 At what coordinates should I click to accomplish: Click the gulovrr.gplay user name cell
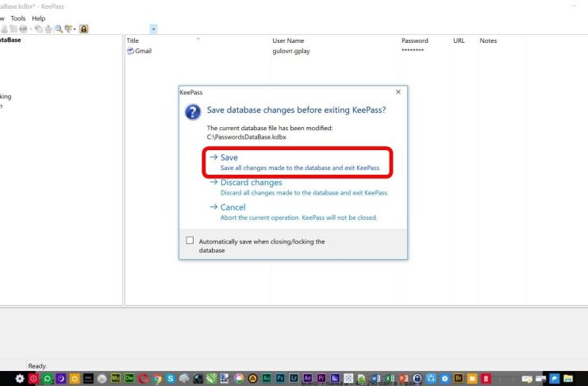tap(291, 51)
